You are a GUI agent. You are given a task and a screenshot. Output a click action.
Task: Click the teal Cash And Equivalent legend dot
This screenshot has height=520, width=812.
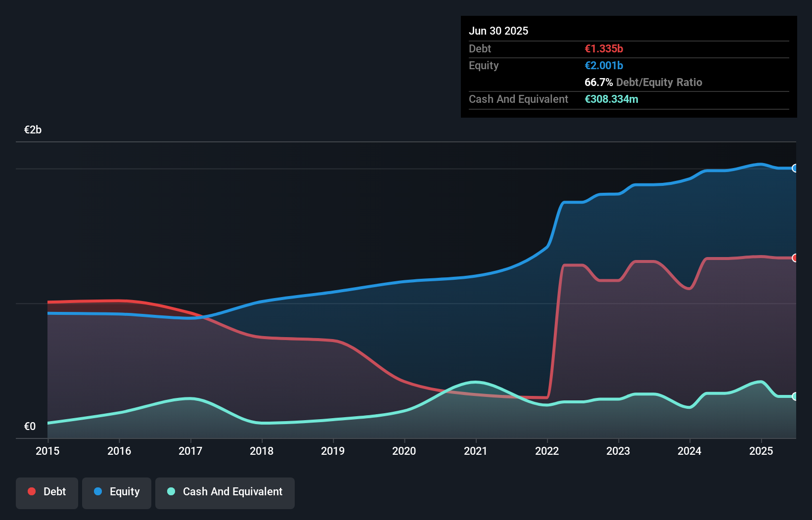171,492
